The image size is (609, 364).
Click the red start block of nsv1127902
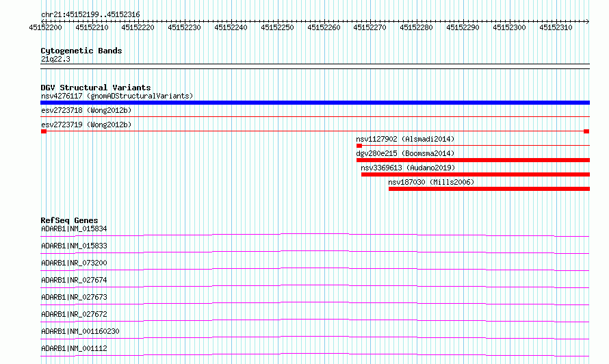(359, 146)
